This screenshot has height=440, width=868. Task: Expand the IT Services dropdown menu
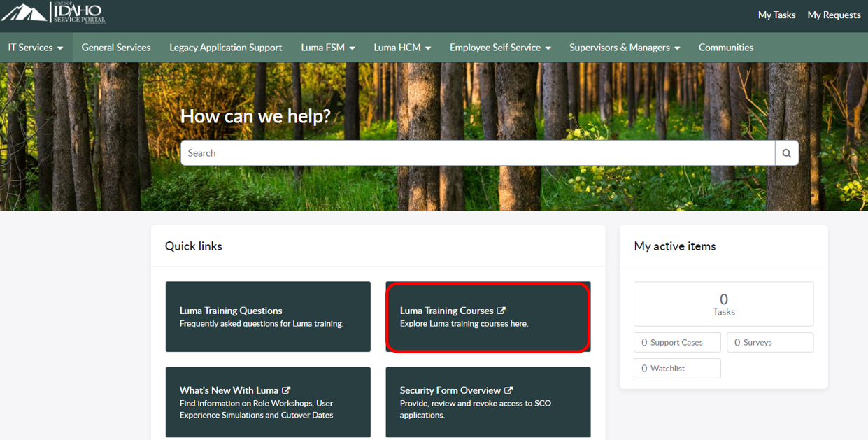point(36,48)
